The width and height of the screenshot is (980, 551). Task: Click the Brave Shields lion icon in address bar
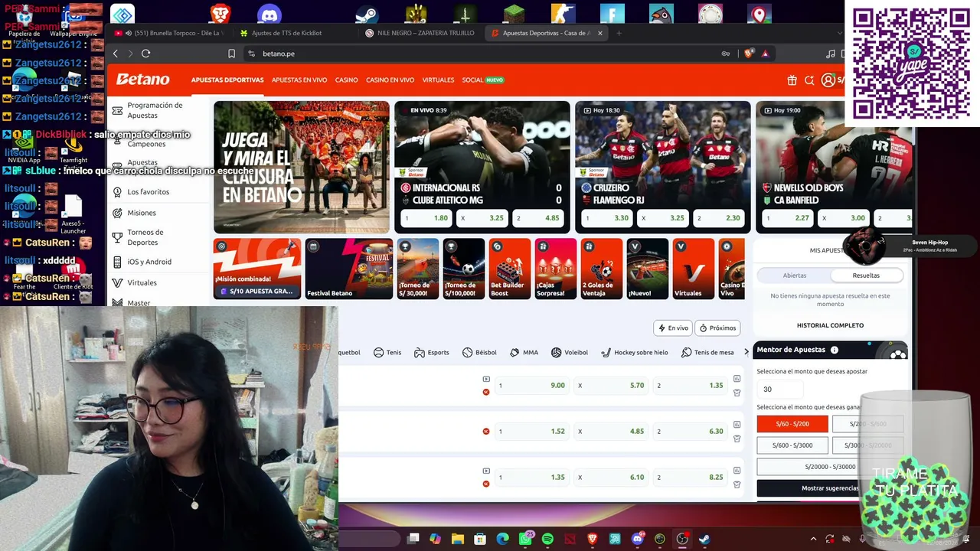[749, 54]
